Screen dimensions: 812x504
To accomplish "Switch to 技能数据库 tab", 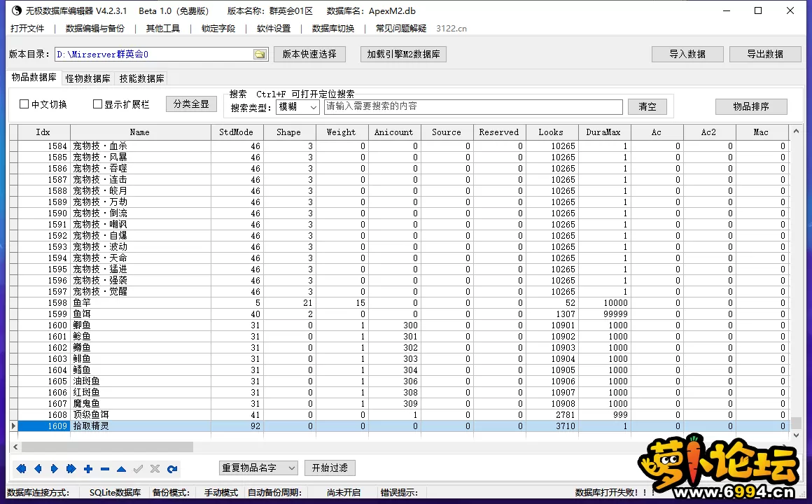I will (141, 78).
